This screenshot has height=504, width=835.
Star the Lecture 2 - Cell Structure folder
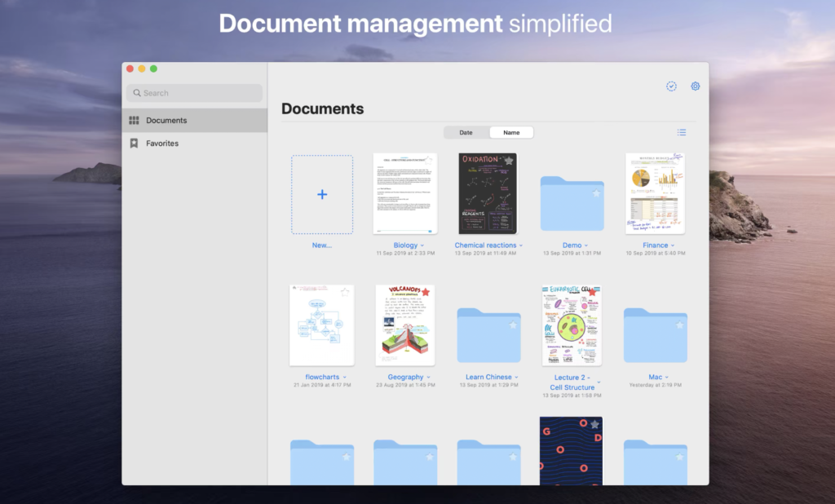pos(594,290)
